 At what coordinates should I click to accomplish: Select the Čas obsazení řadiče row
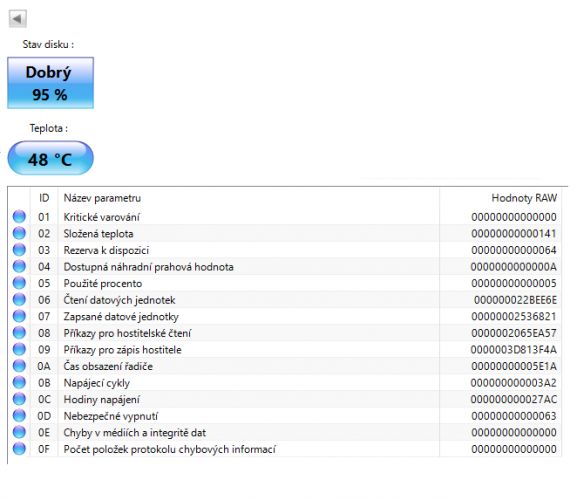(285, 366)
